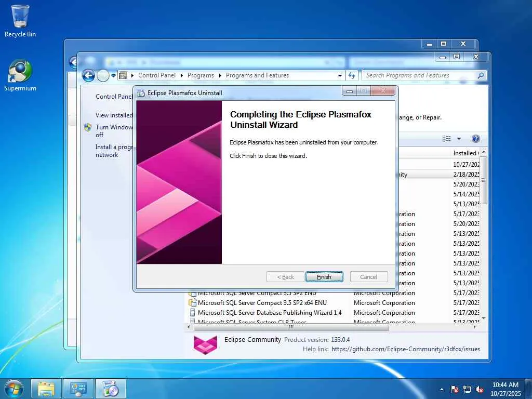Click the refresh button beside address bar

coord(352,75)
